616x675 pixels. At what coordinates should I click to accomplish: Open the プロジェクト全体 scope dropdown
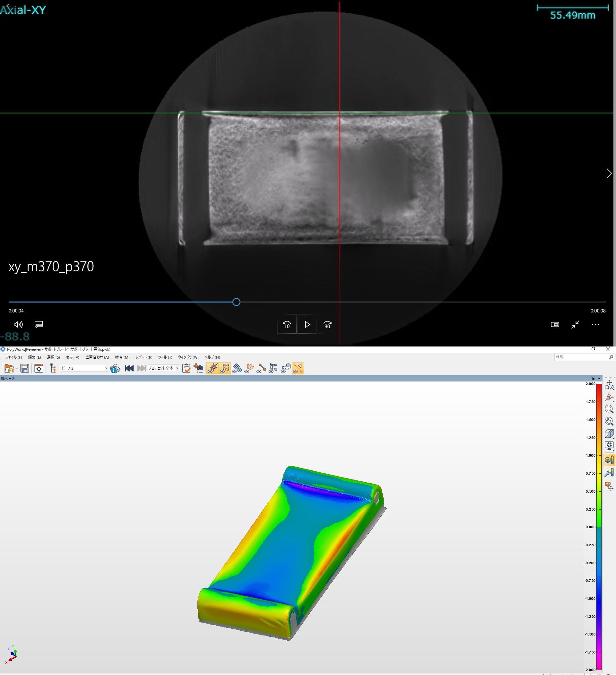(177, 368)
